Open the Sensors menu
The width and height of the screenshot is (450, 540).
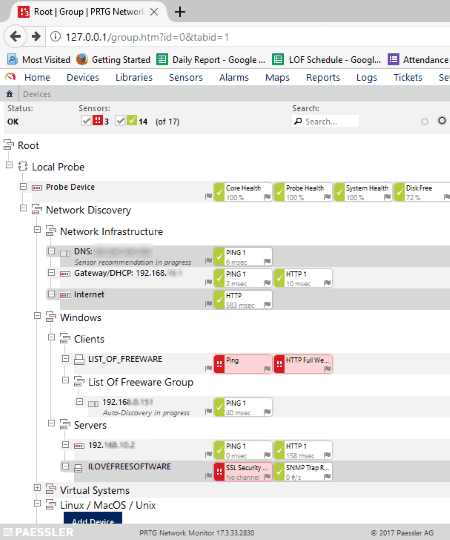(x=186, y=77)
